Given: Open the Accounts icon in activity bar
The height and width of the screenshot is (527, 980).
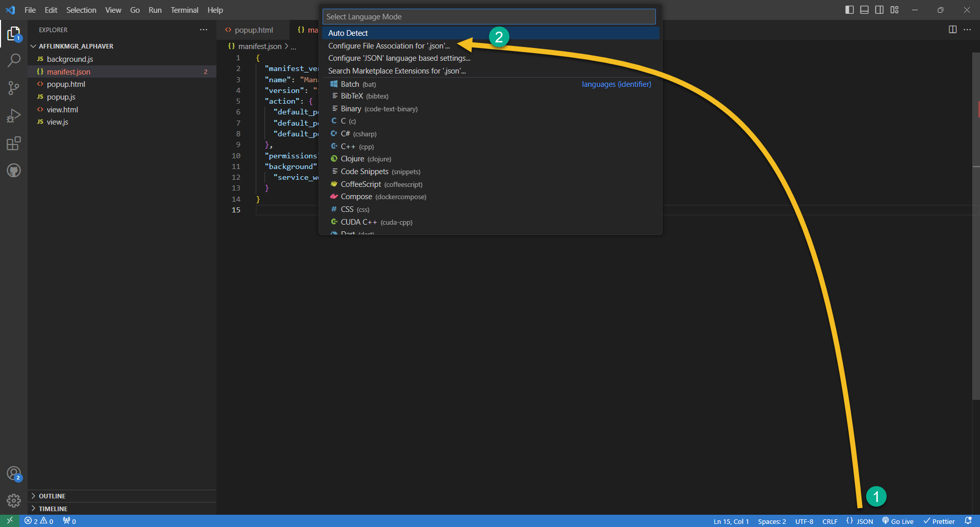Looking at the screenshot, I should (x=14, y=474).
